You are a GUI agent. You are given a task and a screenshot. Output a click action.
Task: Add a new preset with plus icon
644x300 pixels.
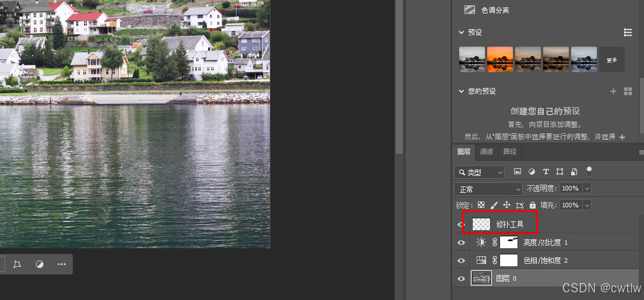coord(613,91)
